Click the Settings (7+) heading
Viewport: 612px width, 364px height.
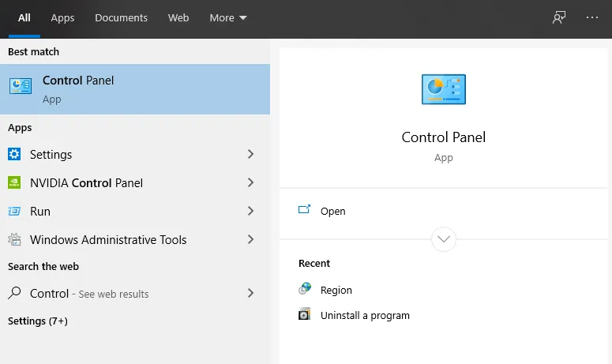click(x=38, y=321)
